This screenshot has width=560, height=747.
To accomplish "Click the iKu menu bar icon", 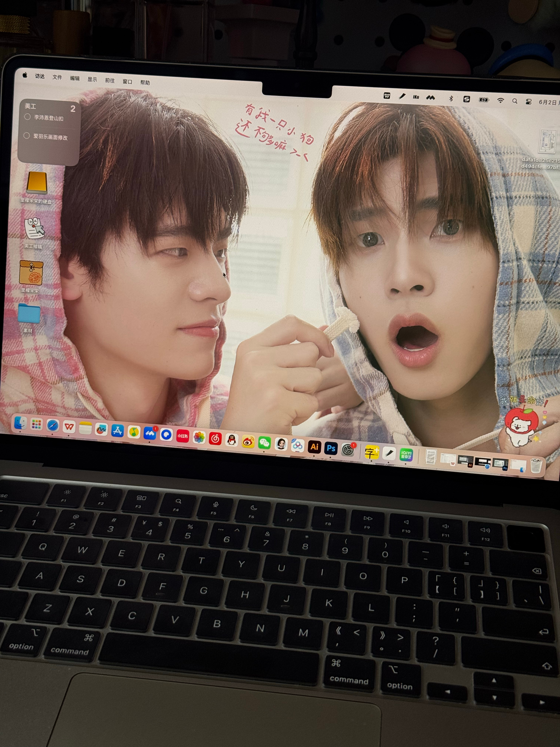I will click(416, 97).
